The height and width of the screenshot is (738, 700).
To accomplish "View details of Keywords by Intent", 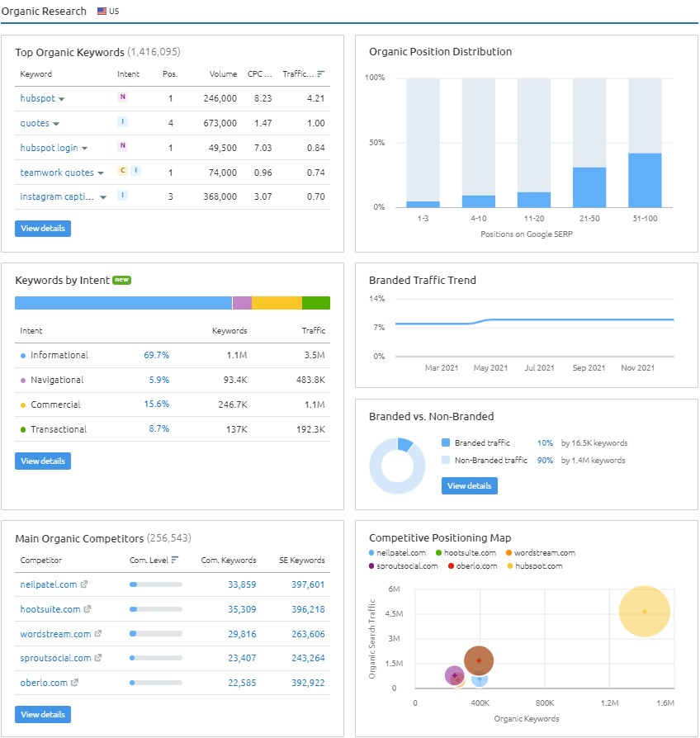I will click(43, 461).
